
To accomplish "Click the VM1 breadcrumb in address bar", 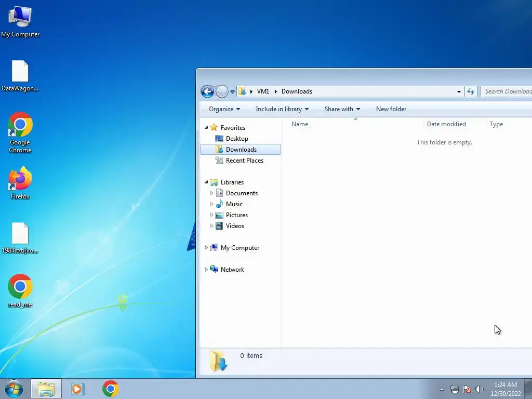I will (x=263, y=91).
